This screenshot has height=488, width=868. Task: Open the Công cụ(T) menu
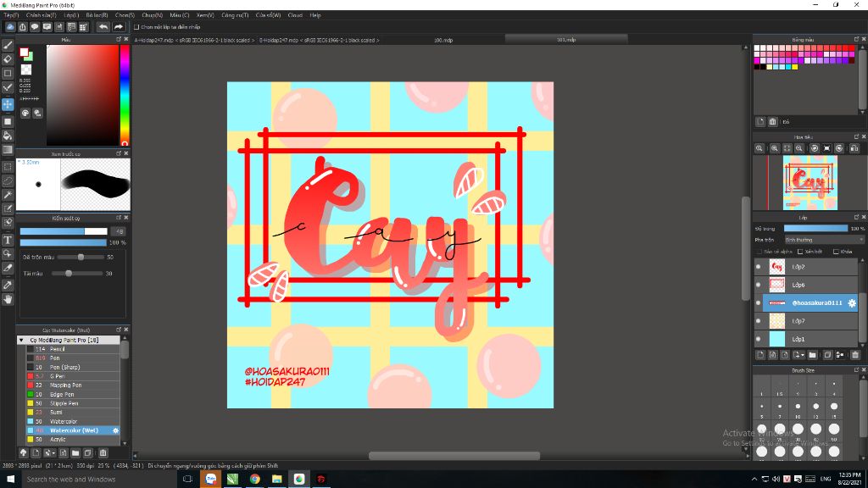click(x=235, y=15)
